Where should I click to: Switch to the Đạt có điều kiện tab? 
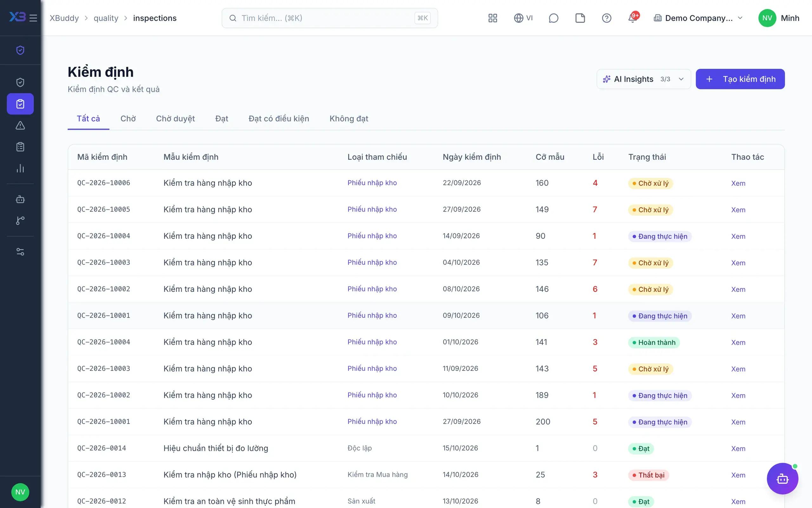click(278, 119)
